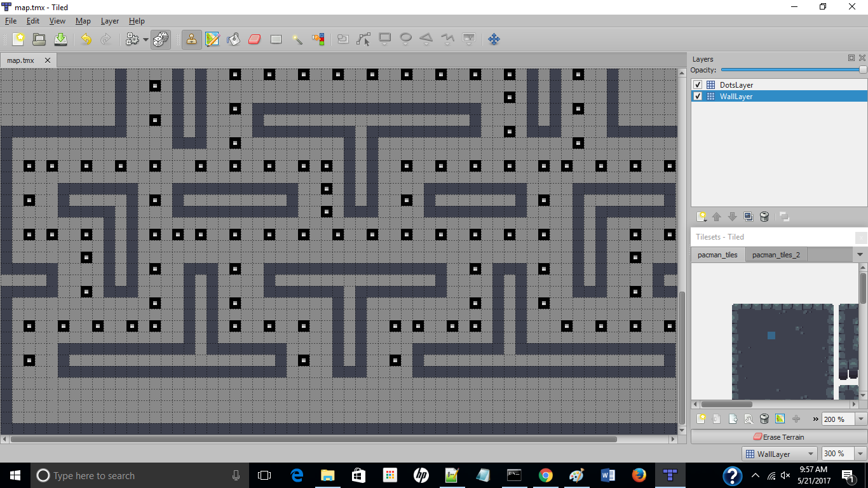The image size is (868, 488).
Task: Close the map.tmx tab
Action: pos(49,60)
